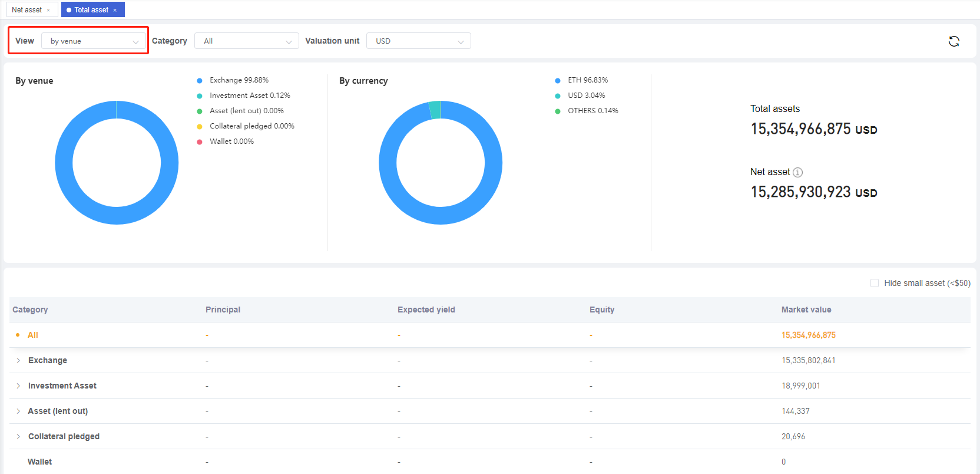Image resolution: width=980 pixels, height=474 pixels.
Task: Click the By venue chart title
Action: pos(34,81)
